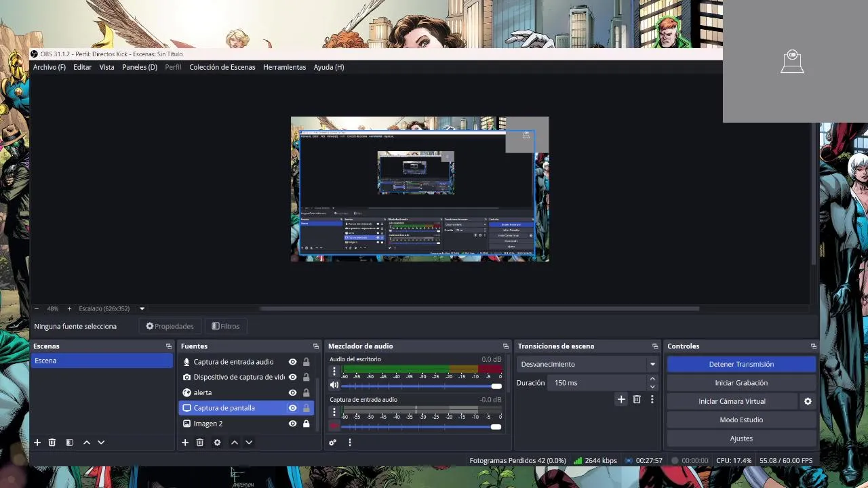
Task: Move the selected source down in Fuentes
Action: (x=249, y=443)
